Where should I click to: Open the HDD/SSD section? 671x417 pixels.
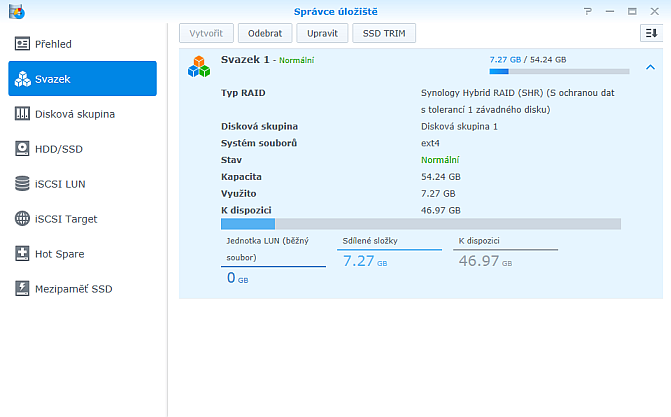(x=82, y=149)
